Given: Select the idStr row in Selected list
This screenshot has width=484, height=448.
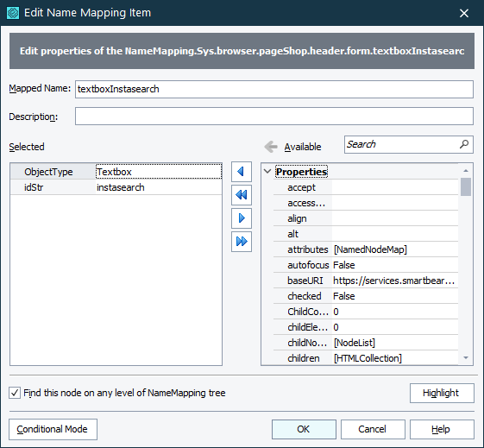Looking at the screenshot, I should pos(116,187).
